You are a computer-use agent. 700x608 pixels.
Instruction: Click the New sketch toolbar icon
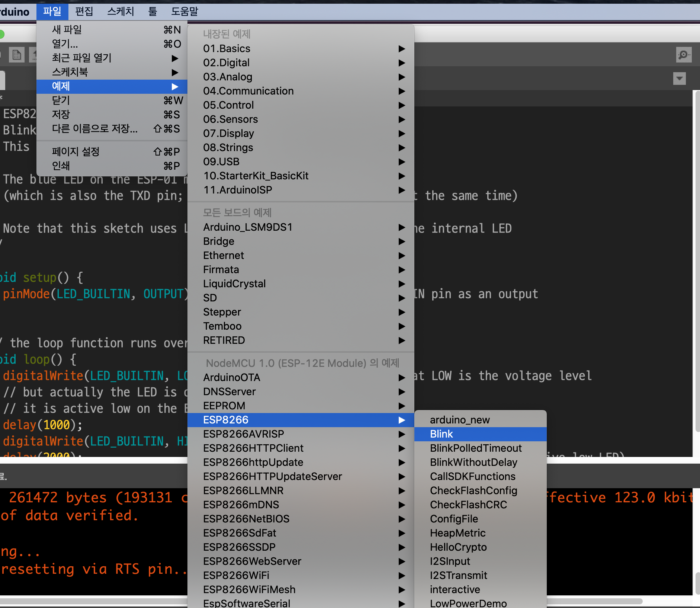click(17, 55)
